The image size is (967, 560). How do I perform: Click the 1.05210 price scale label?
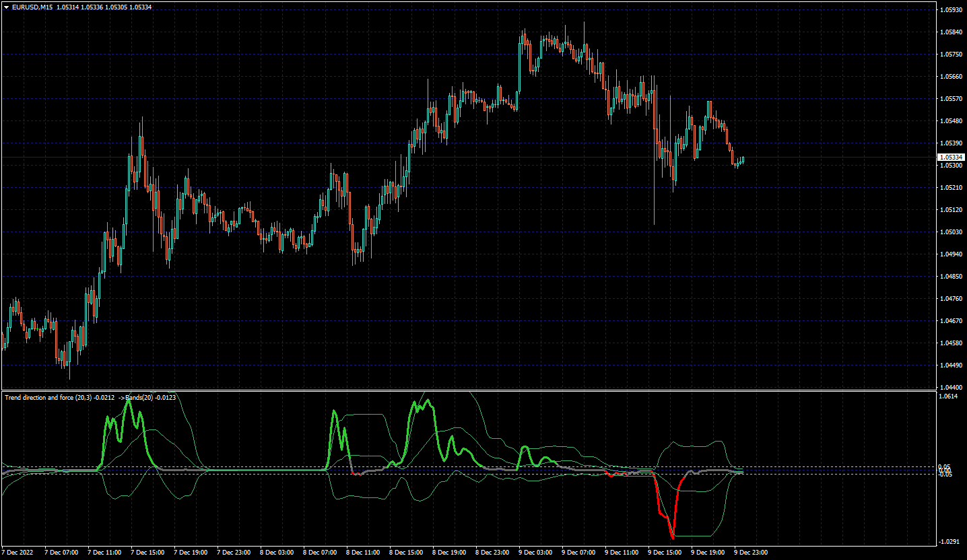[x=951, y=187]
